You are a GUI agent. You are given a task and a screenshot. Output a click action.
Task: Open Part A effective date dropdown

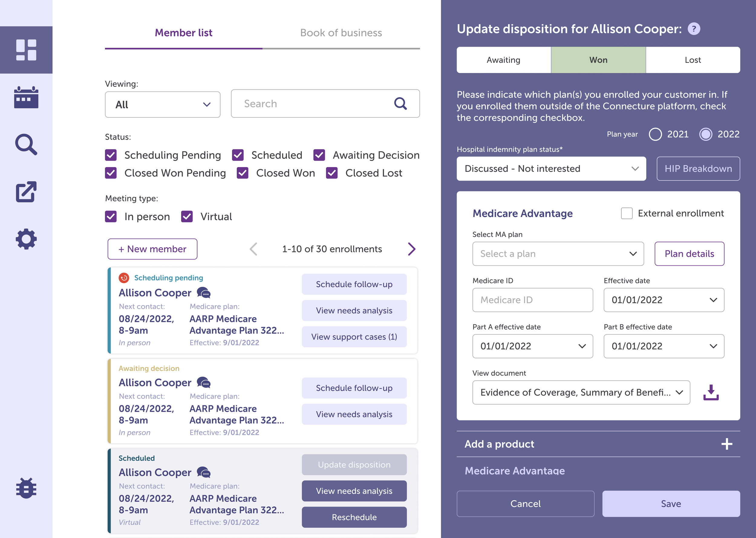point(533,346)
